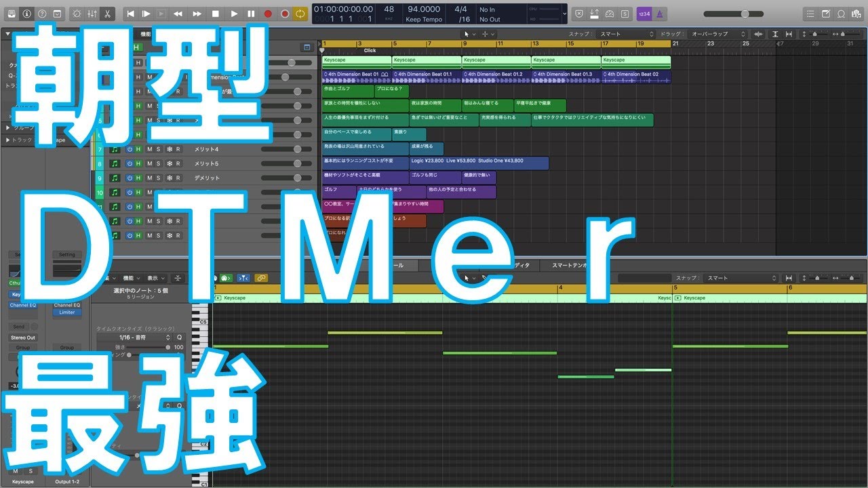Select 4th Dimension Beat 01.2 region
The width and height of the screenshot is (868, 488).
(496, 77)
